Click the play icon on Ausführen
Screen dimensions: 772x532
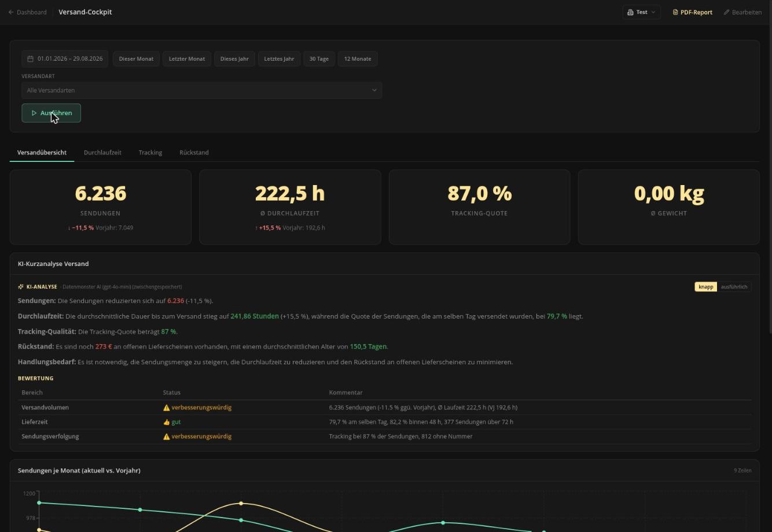pos(34,113)
